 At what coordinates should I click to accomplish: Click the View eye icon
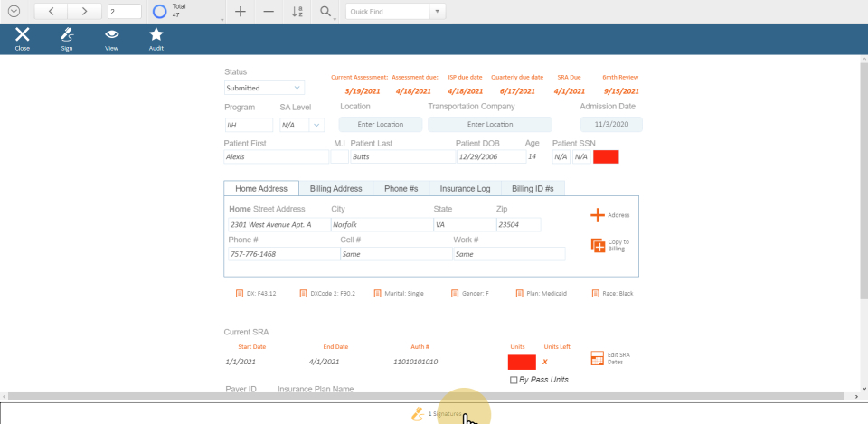[111, 35]
